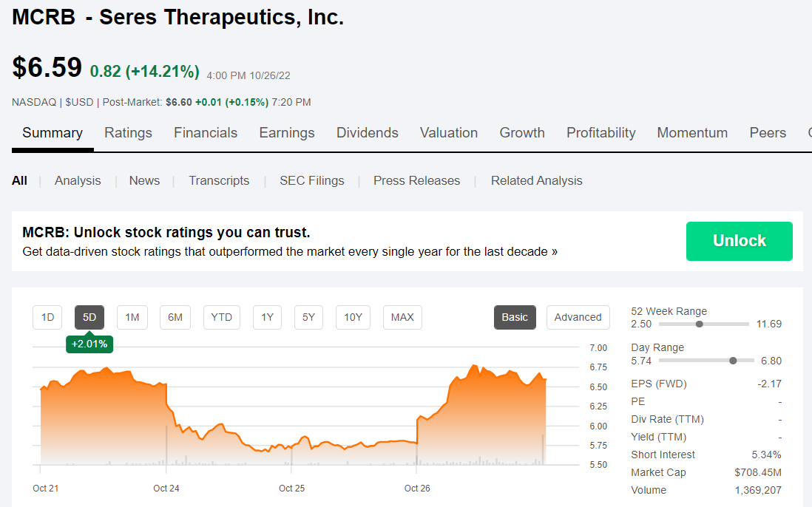Click the green Unlock button
This screenshot has height=507, width=812.
[739, 241]
